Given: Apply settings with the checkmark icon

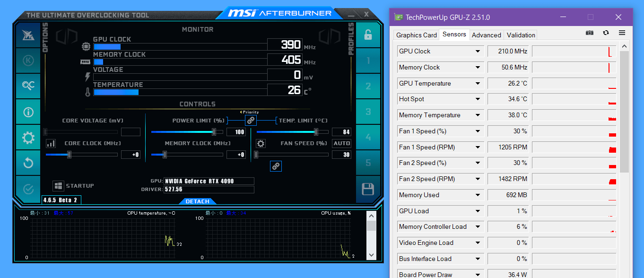Looking at the screenshot, I should click(x=28, y=189).
